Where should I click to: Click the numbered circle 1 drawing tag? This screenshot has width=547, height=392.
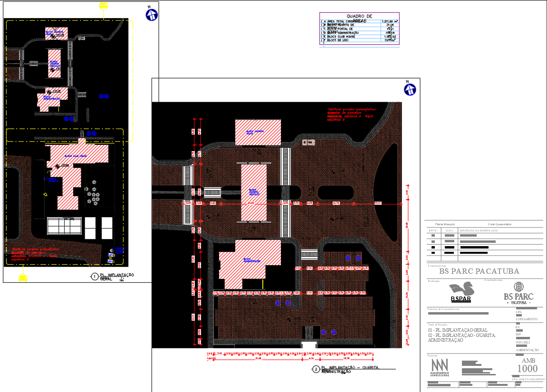[94, 276]
